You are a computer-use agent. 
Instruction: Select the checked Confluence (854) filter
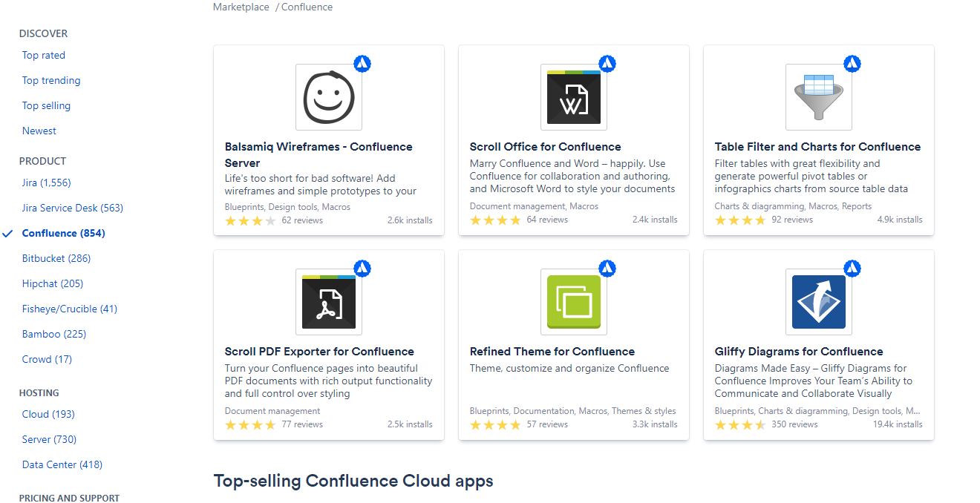64,233
